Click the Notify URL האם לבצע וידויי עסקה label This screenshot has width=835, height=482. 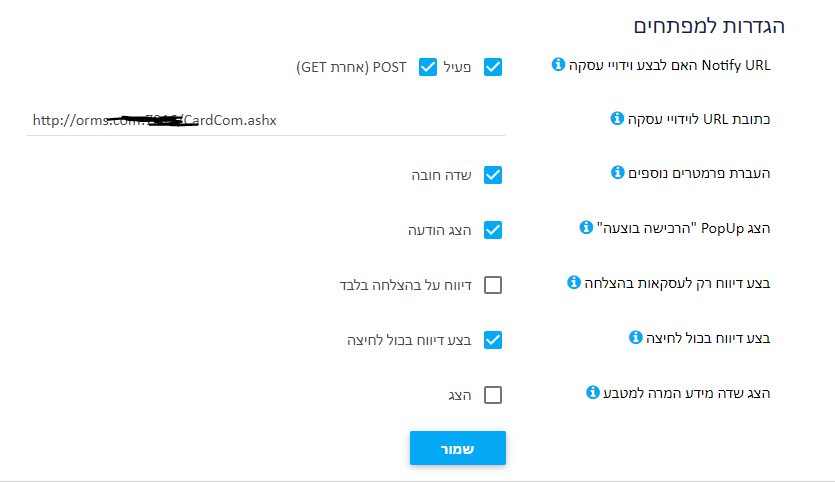coord(669,66)
